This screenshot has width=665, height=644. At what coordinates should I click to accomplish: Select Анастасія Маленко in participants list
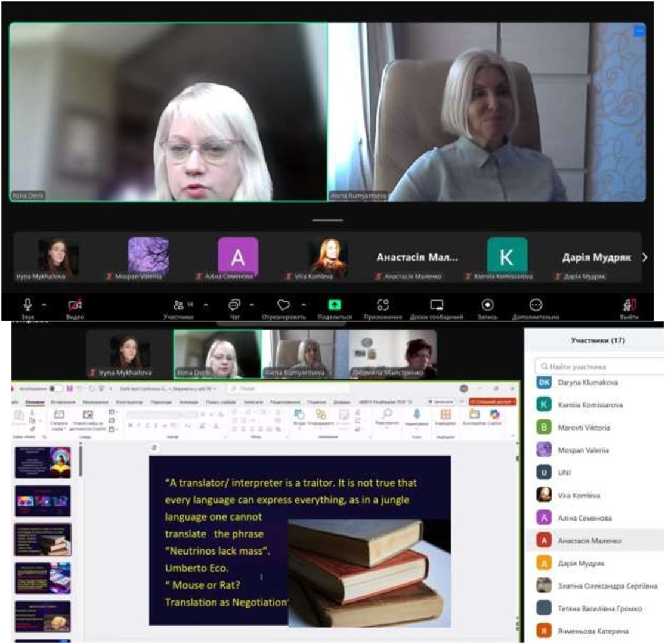[595, 541]
